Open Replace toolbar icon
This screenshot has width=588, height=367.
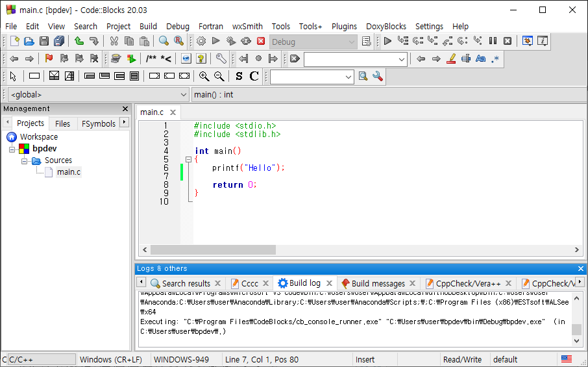pos(178,41)
